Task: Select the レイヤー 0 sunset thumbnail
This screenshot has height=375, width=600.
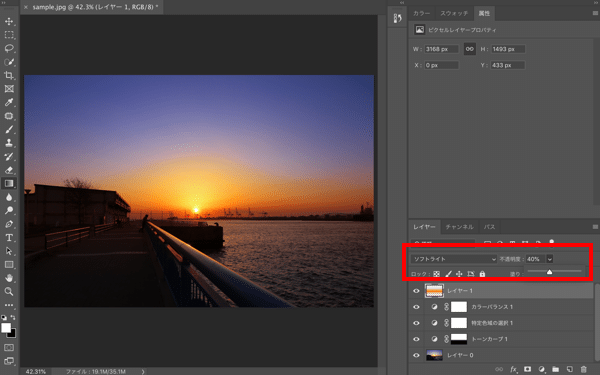Action: pos(434,355)
